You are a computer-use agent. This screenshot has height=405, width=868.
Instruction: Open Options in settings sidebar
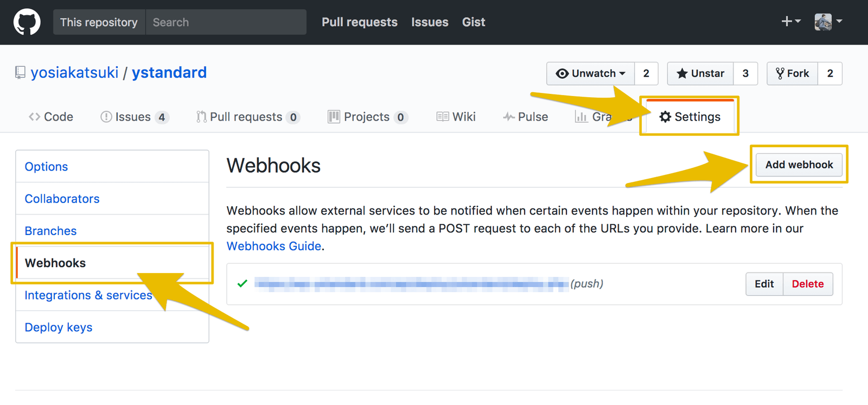click(112, 167)
